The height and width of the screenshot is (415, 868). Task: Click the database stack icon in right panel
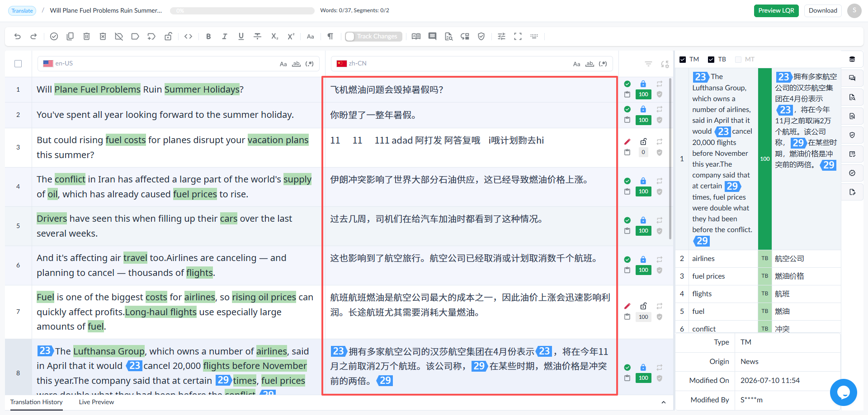[852, 59]
